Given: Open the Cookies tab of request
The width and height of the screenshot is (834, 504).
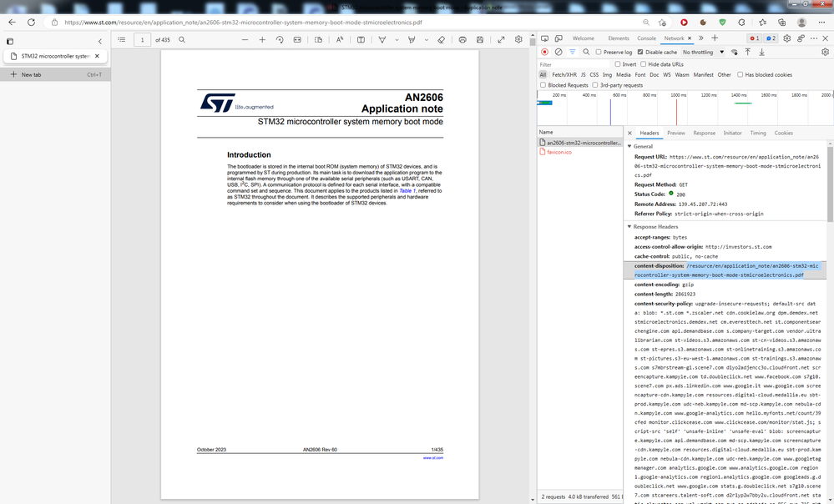Looking at the screenshot, I should point(783,133).
